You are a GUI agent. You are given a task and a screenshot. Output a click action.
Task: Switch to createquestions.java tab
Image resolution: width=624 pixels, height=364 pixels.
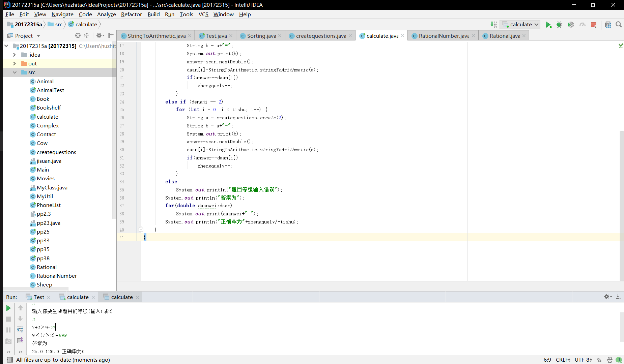(321, 36)
